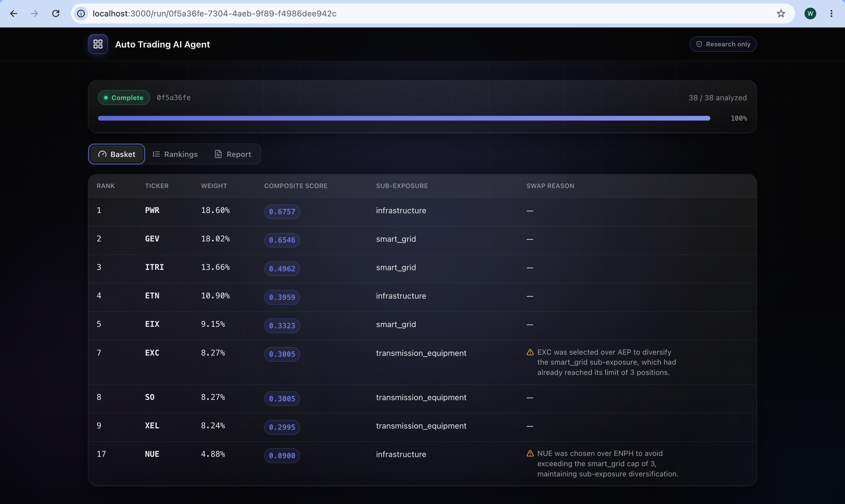
Task: Click composite score 0.4962
Action: coord(282,269)
